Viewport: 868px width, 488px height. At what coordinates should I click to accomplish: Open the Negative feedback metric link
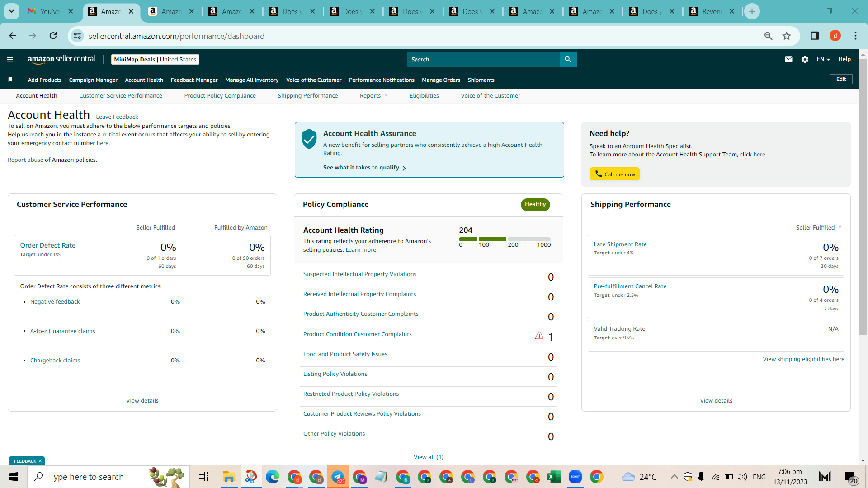pos(55,302)
